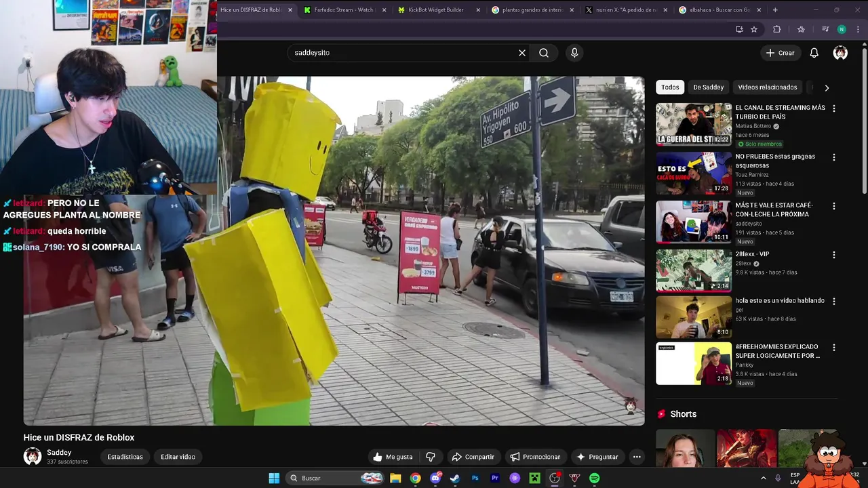Select the Videos relacionados chip
The height and width of the screenshot is (488, 868).
tap(767, 87)
